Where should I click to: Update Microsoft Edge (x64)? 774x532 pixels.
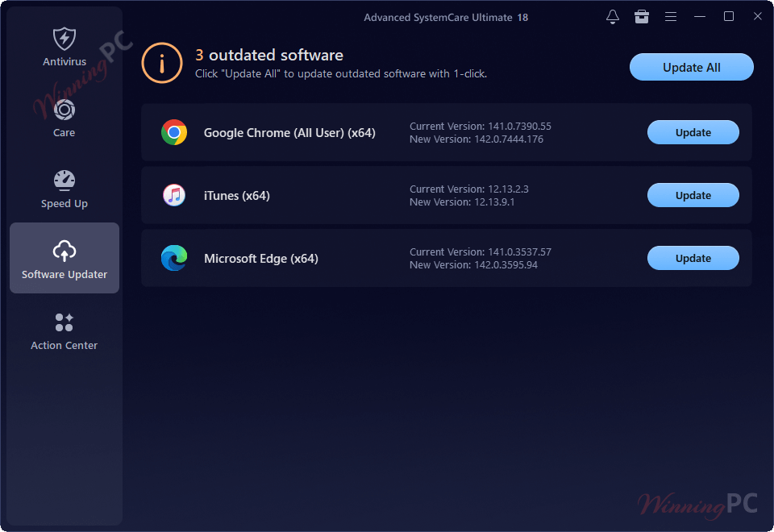(693, 258)
